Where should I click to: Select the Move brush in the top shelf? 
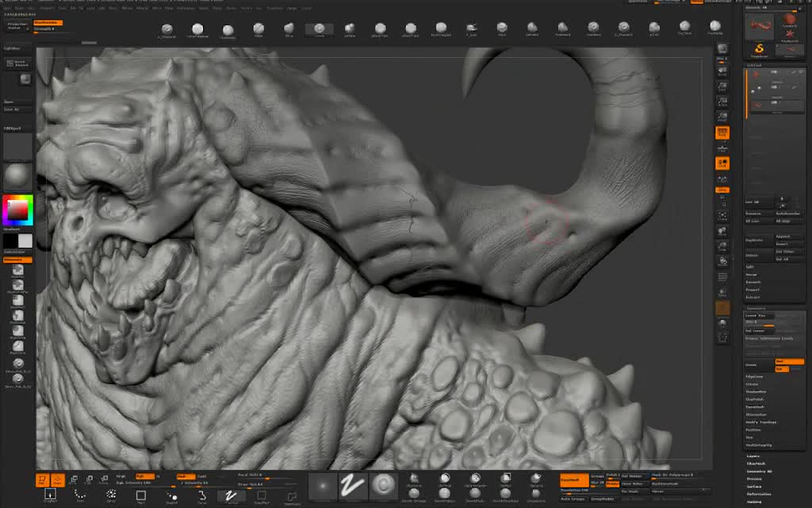click(289, 29)
